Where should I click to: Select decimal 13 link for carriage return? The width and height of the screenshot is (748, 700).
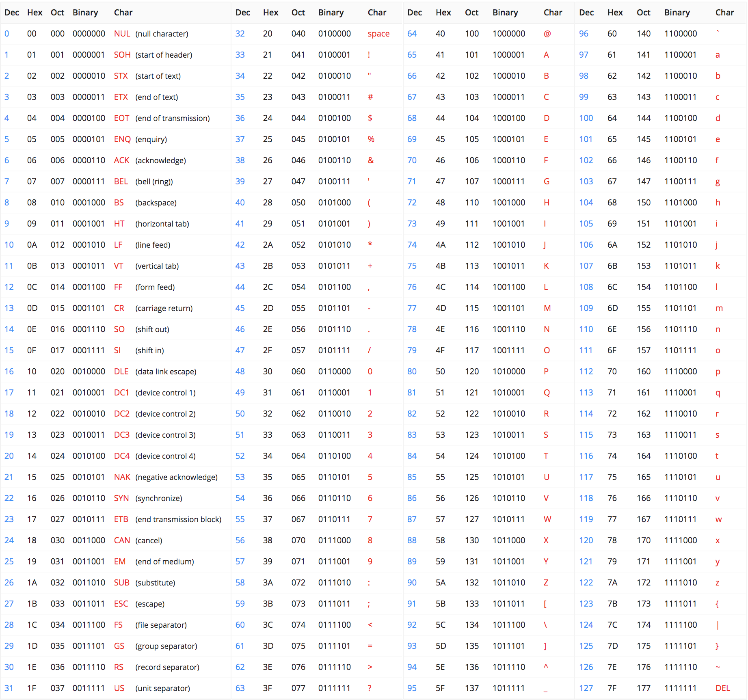click(9, 308)
